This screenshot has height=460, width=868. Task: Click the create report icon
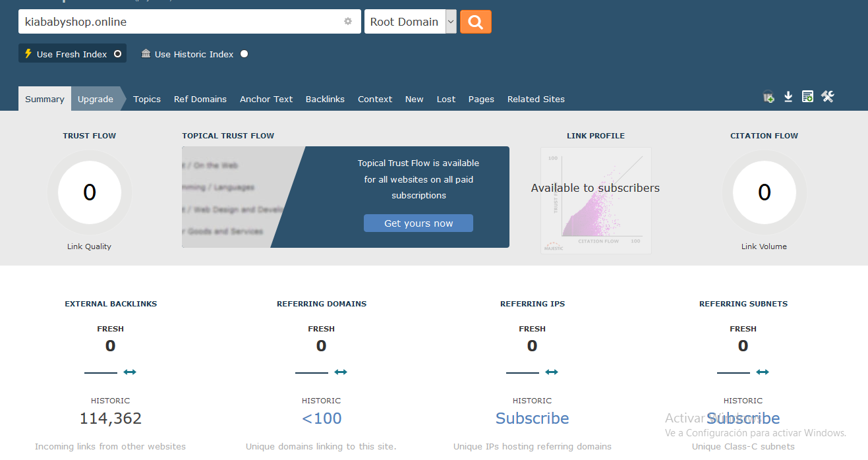807,97
